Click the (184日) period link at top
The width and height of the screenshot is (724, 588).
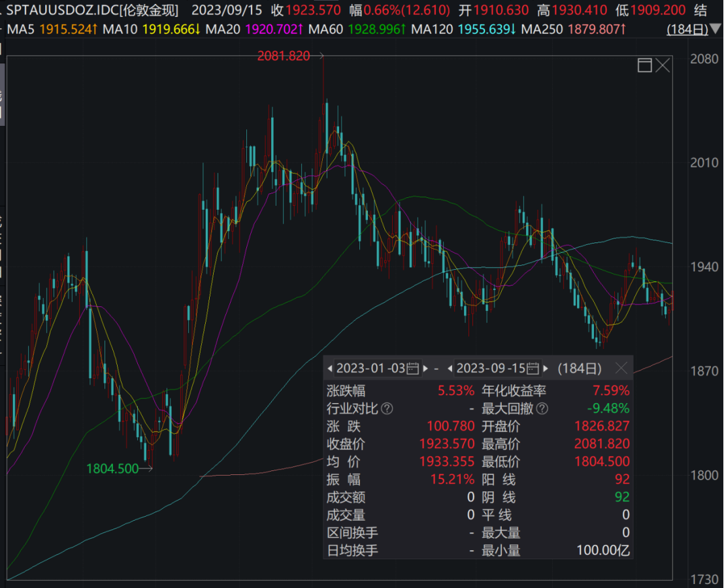[686, 29]
